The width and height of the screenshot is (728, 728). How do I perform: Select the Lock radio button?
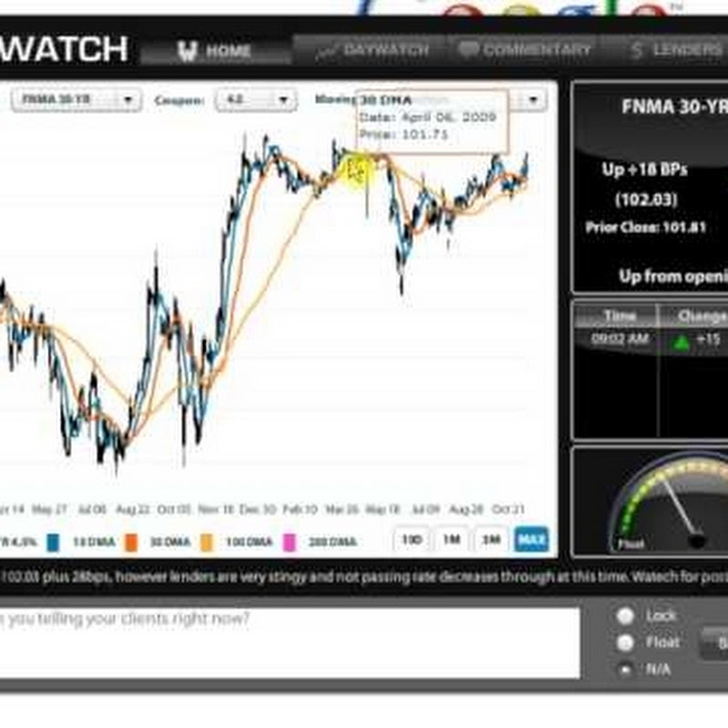pyautogui.click(x=625, y=616)
